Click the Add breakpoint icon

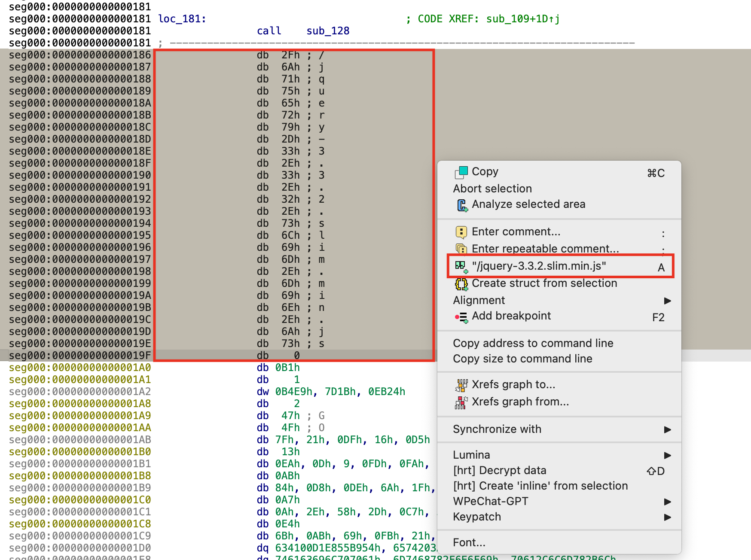(x=461, y=317)
